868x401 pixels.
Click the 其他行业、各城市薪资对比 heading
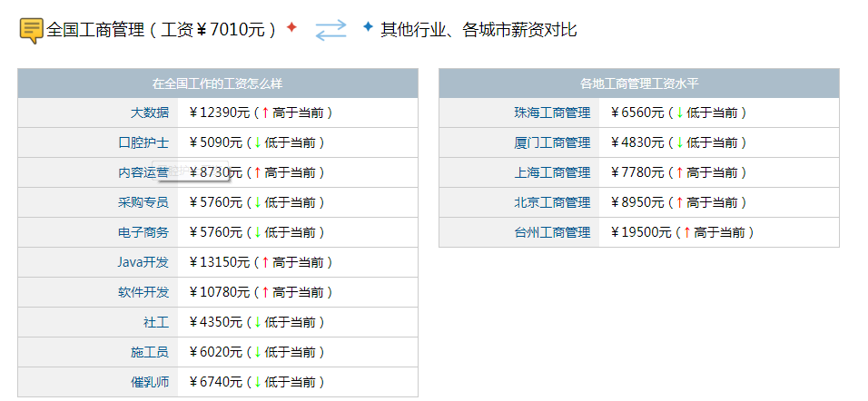tap(478, 30)
